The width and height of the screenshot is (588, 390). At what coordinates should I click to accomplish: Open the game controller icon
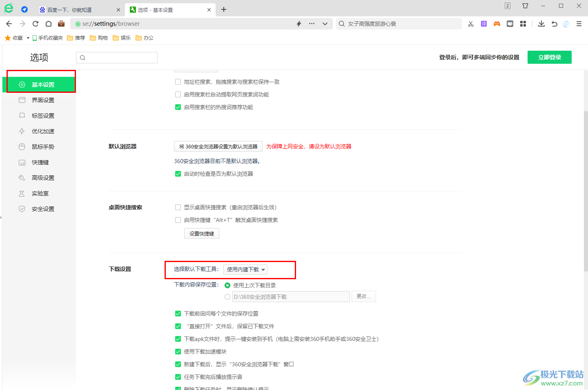point(497,24)
